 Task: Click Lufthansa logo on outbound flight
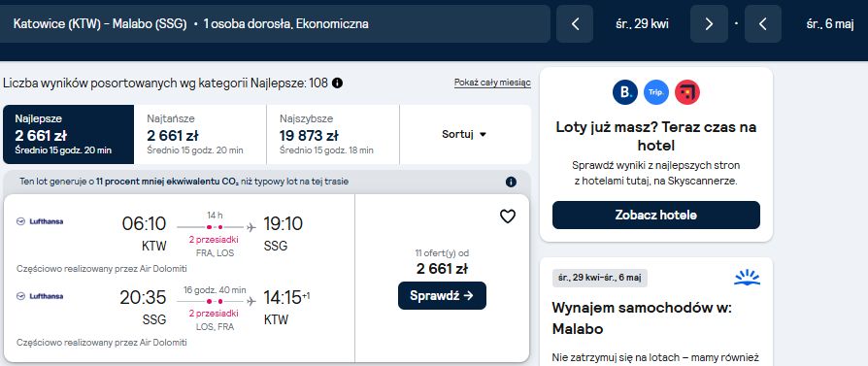40,221
